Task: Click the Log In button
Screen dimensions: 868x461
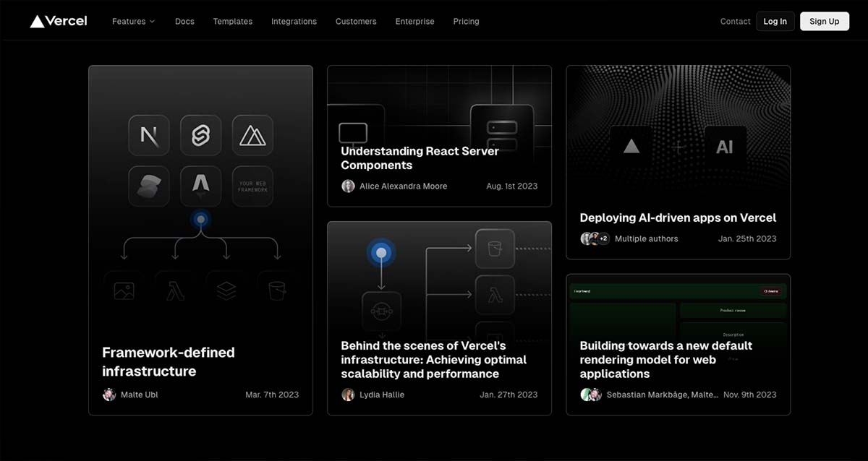Action: pyautogui.click(x=775, y=21)
